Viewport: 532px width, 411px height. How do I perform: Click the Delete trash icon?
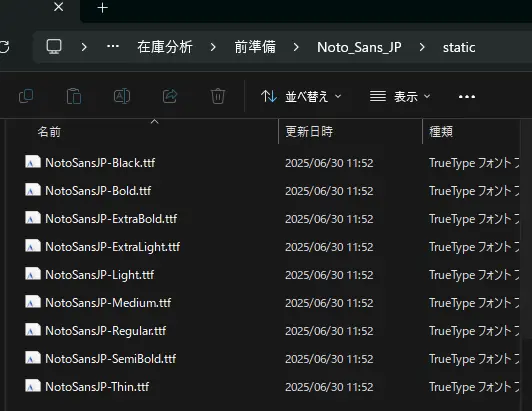217,96
